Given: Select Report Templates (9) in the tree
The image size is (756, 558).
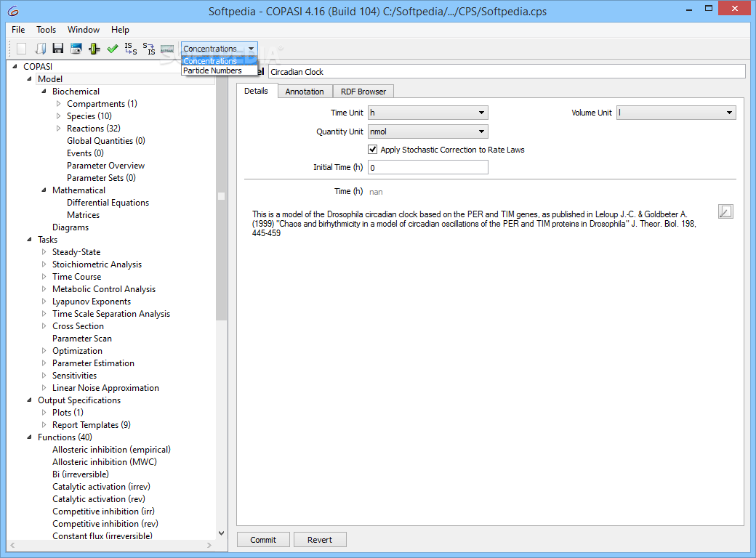Looking at the screenshot, I should pos(92,425).
